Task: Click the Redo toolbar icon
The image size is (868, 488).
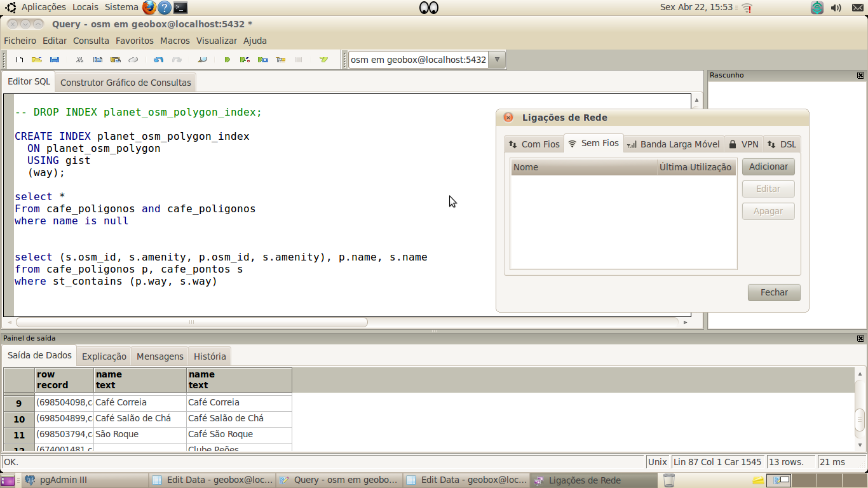Action: [x=177, y=60]
